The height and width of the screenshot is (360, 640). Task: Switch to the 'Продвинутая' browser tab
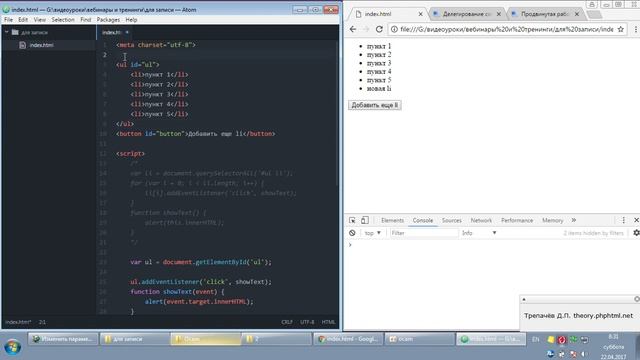coord(544,14)
